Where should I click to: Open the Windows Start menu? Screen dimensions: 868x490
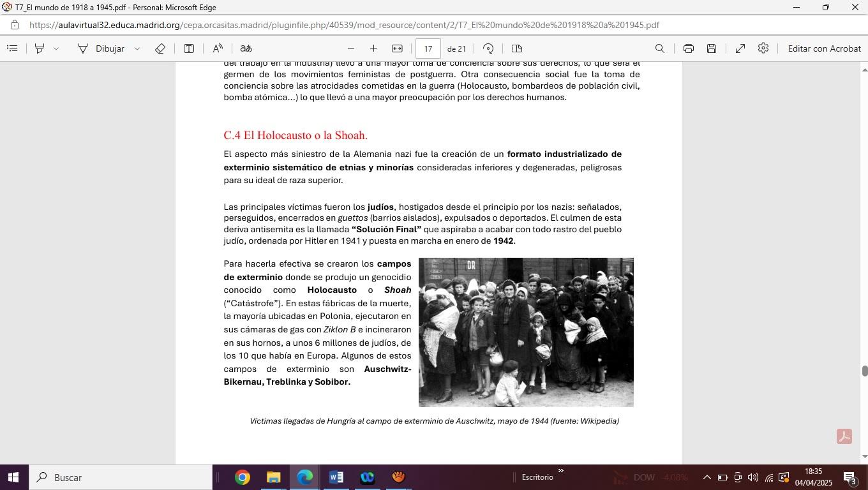click(x=13, y=477)
